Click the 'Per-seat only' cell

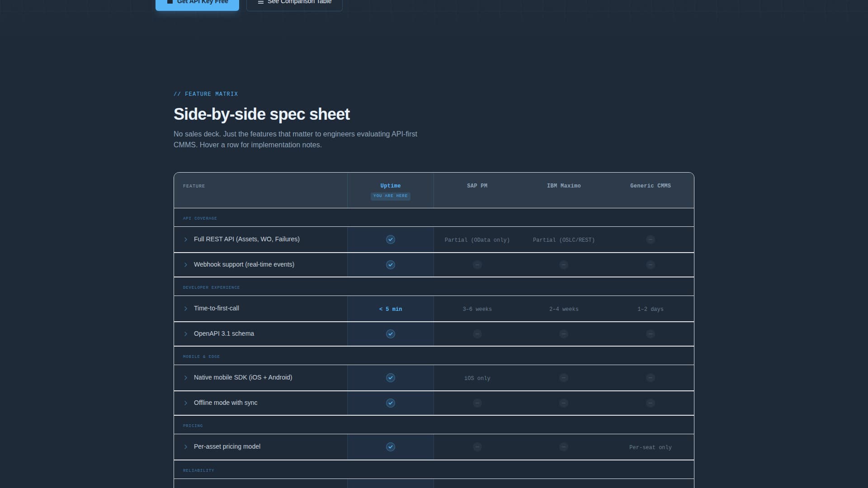click(x=651, y=447)
